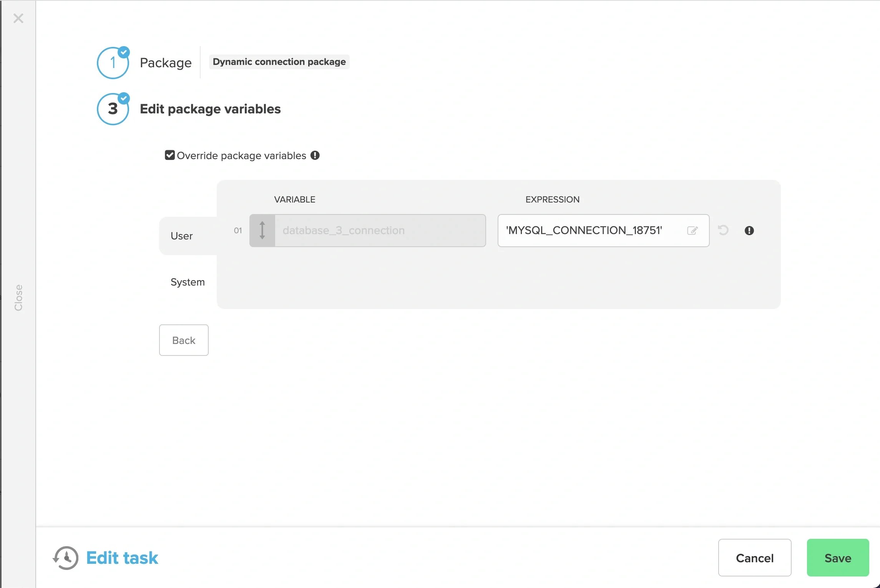Open step 1 Package circle

click(113, 63)
